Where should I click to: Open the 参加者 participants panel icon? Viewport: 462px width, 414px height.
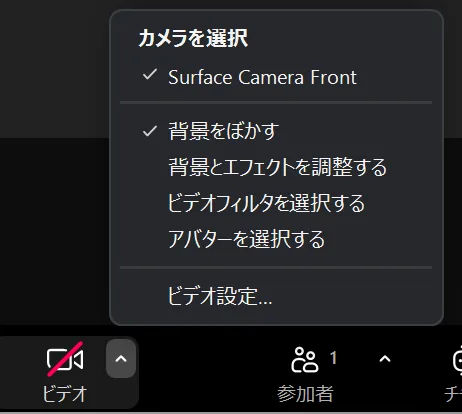[x=305, y=359]
